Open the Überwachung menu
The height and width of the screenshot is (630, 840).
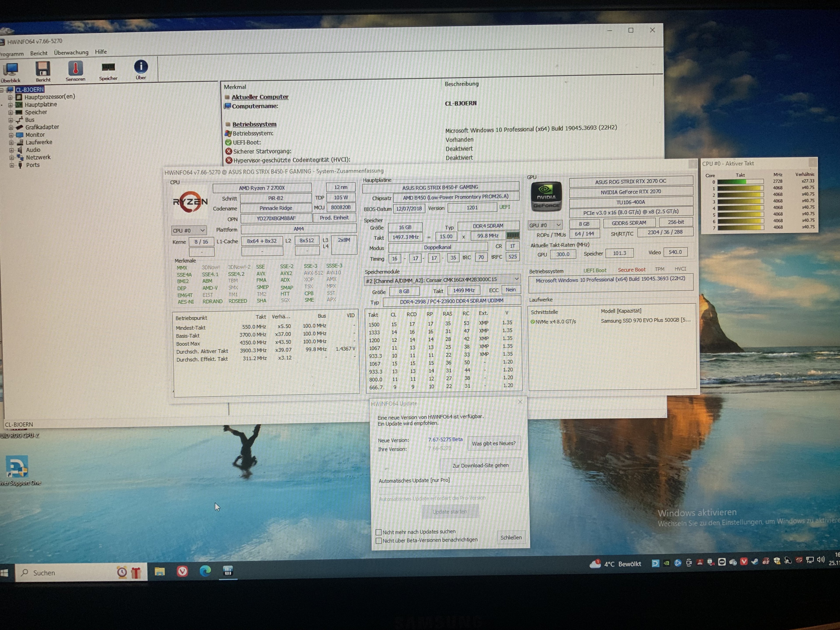pos(71,52)
